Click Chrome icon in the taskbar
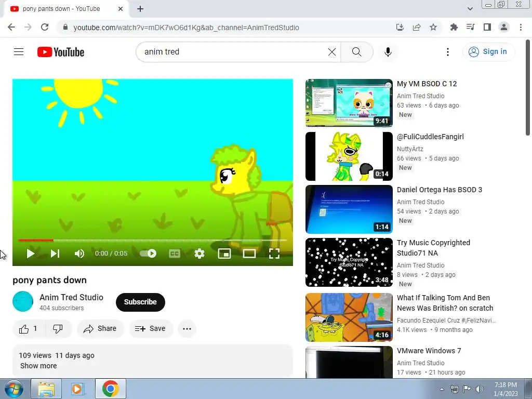Viewport: 532px width, 399px height. pyautogui.click(x=110, y=389)
